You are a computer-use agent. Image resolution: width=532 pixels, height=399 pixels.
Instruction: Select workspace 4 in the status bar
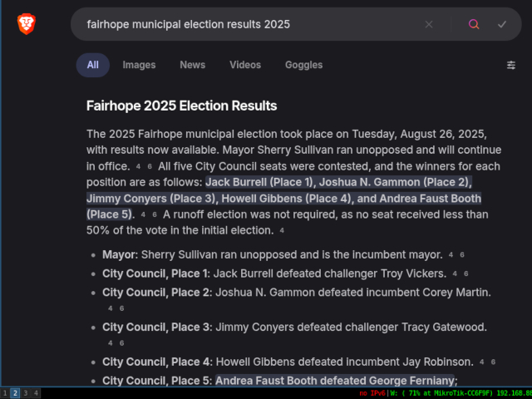pos(36,393)
